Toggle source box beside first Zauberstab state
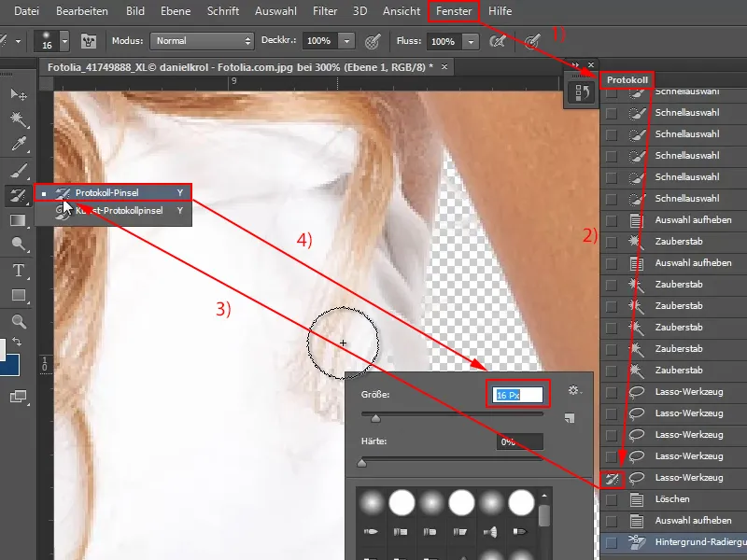This screenshot has width=747, height=560. [x=612, y=242]
